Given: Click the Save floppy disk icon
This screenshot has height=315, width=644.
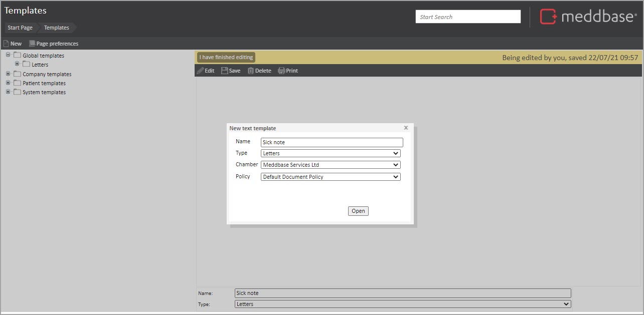Looking at the screenshot, I should pyautogui.click(x=225, y=71).
